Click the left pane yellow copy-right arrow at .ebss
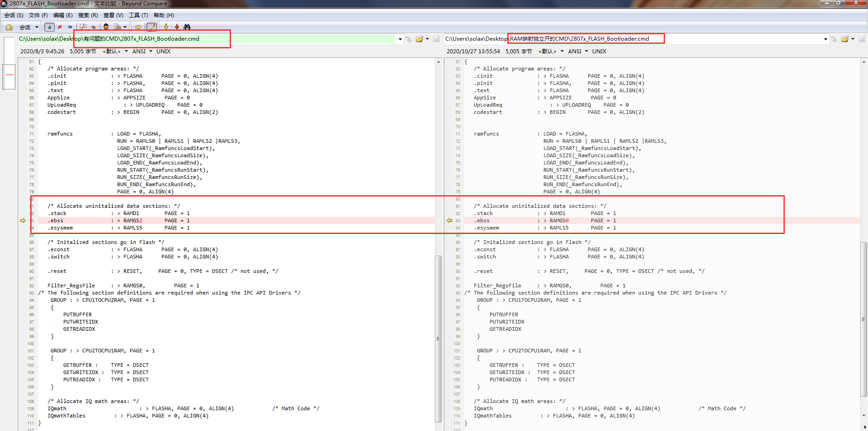Viewport: 868px width, 431px height. [23, 220]
